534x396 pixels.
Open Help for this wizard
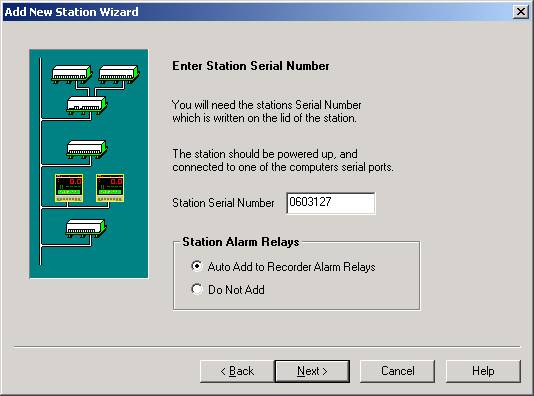pyautogui.click(x=483, y=371)
